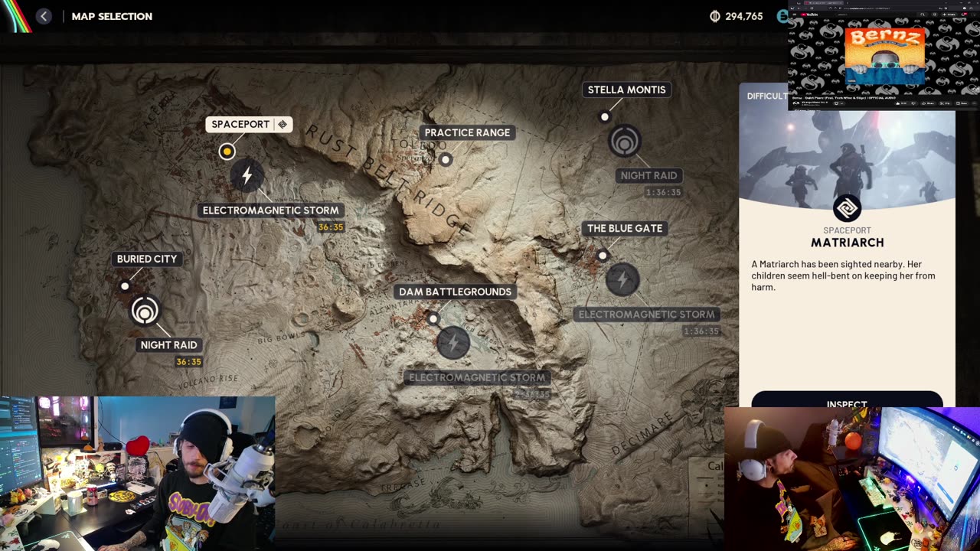Select the Stella Montis map label

point(626,90)
